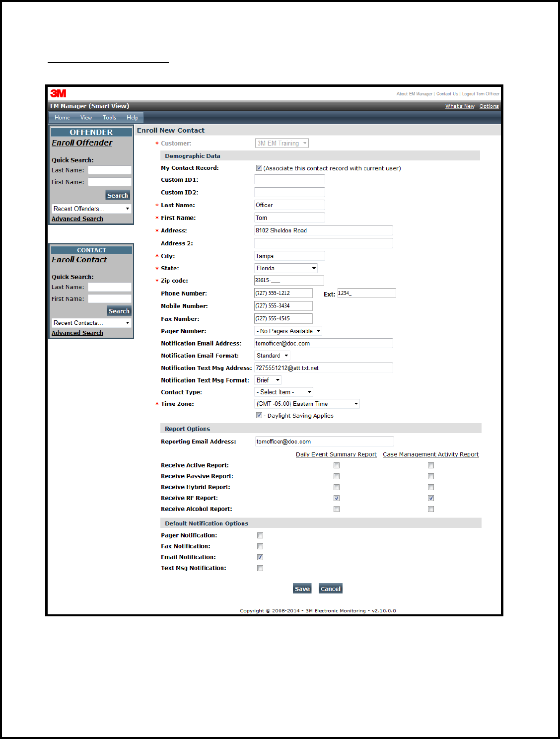Click the Reporting Email Address field

point(325,442)
